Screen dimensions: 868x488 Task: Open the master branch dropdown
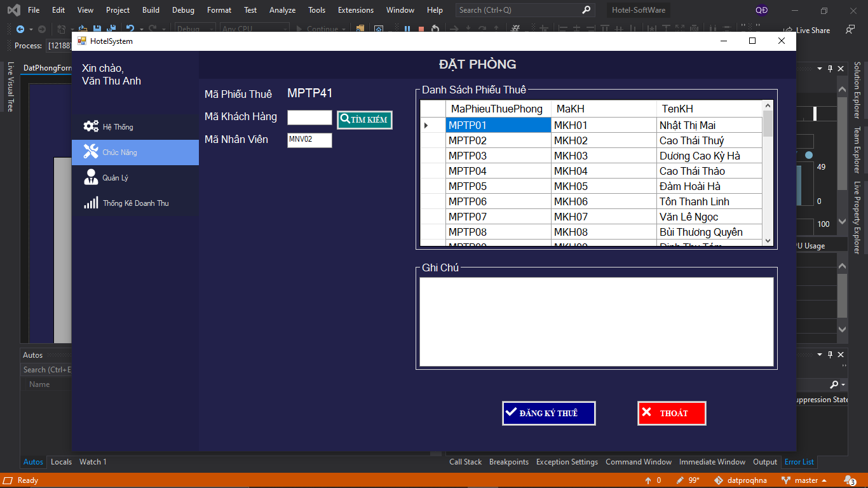tap(805, 480)
